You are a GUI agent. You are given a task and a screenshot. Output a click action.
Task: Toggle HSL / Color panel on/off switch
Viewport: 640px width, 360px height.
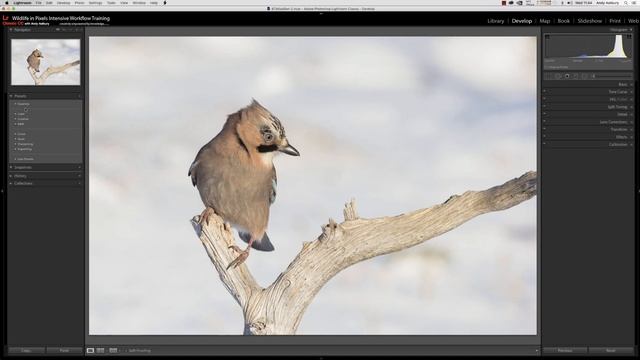544,99
